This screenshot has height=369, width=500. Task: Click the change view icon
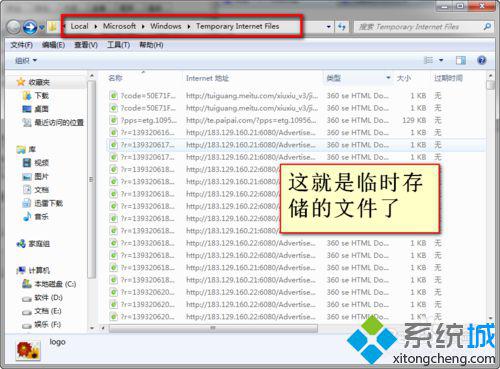point(428,60)
